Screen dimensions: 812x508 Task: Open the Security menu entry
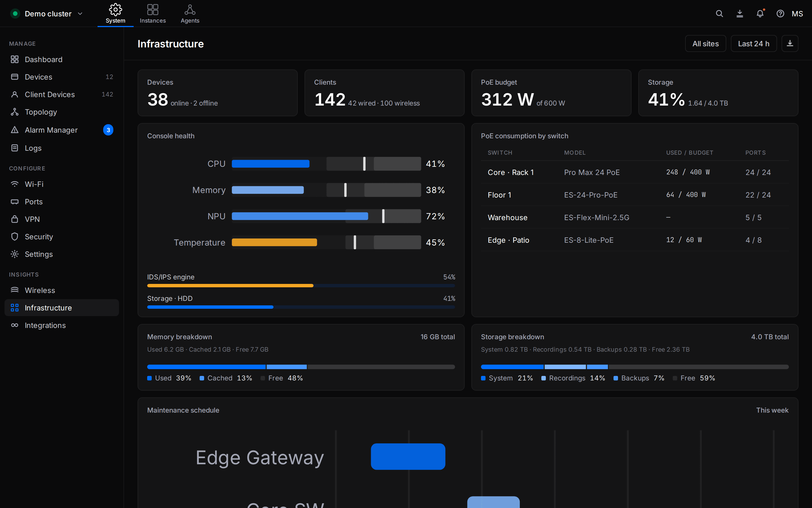(x=62, y=237)
